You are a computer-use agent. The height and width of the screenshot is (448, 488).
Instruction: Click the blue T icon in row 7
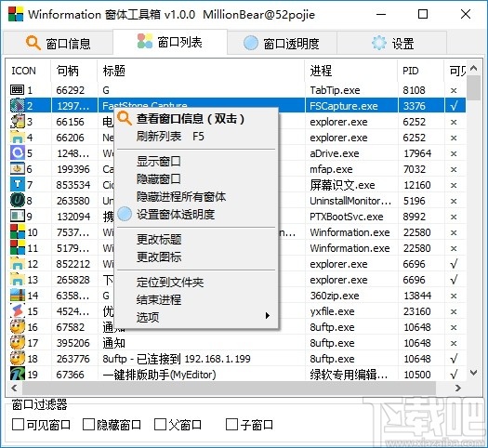pyautogui.click(x=17, y=184)
